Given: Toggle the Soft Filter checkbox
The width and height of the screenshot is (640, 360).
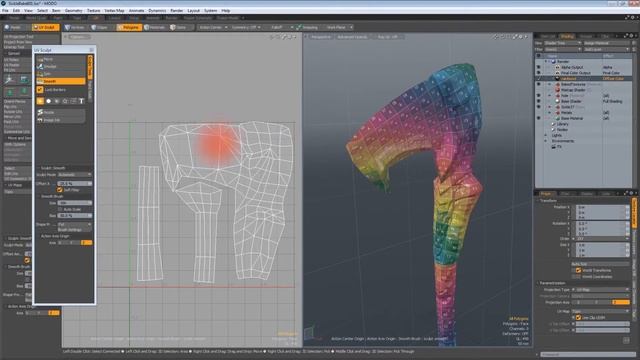Looking at the screenshot, I should pyautogui.click(x=60, y=190).
